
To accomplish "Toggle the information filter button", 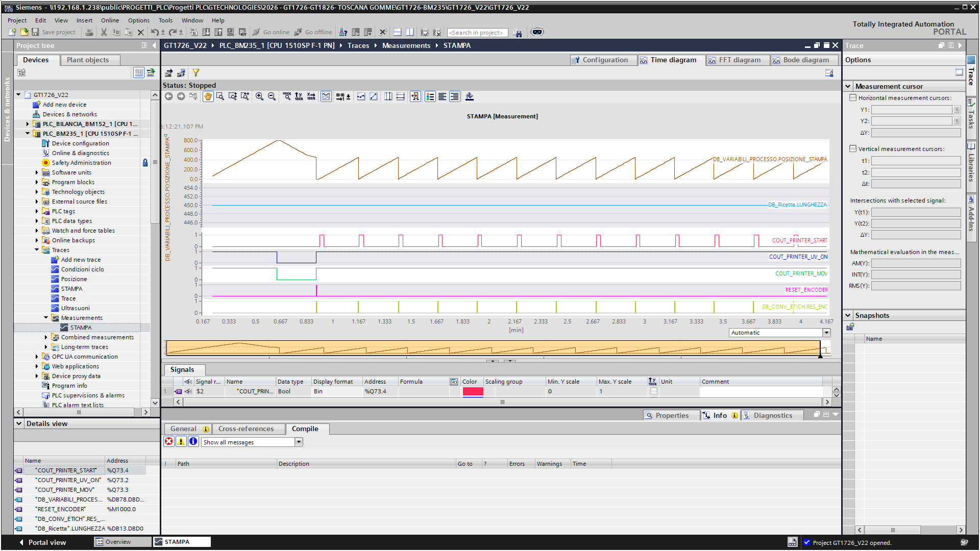I will coord(193,442).
